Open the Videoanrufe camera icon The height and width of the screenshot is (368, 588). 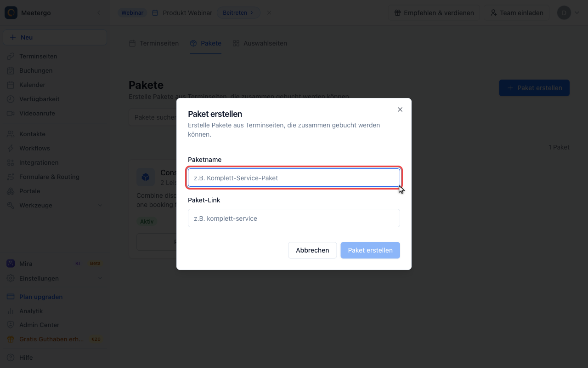pos(11,113)
